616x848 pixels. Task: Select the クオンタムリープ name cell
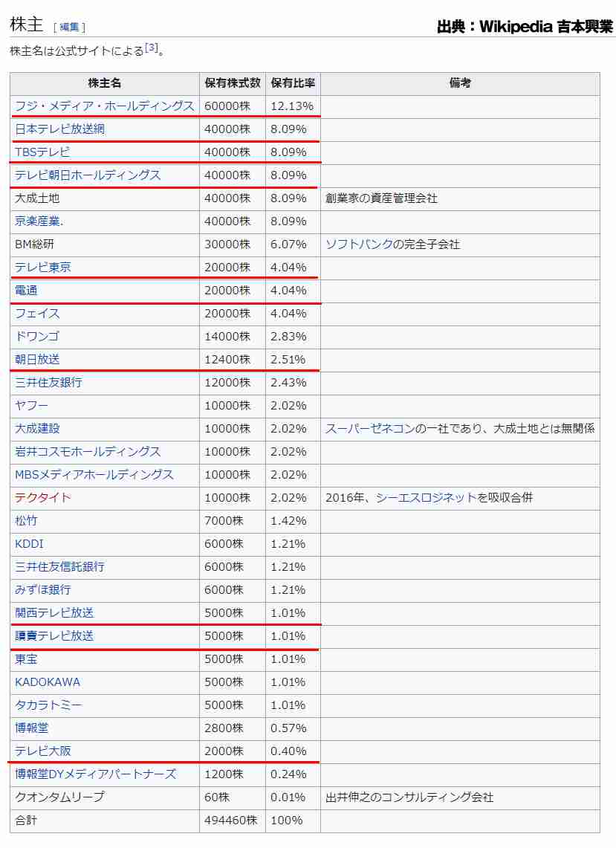(104, 797)
